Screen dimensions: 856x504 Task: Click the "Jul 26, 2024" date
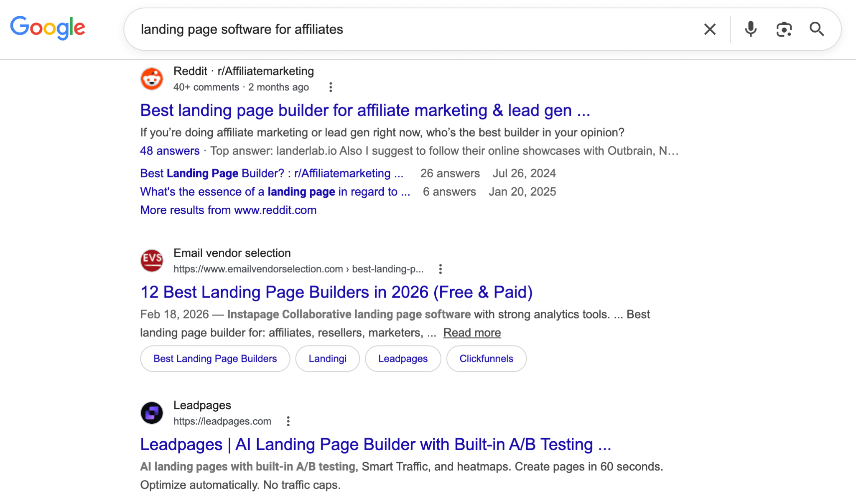coord(524,173)
